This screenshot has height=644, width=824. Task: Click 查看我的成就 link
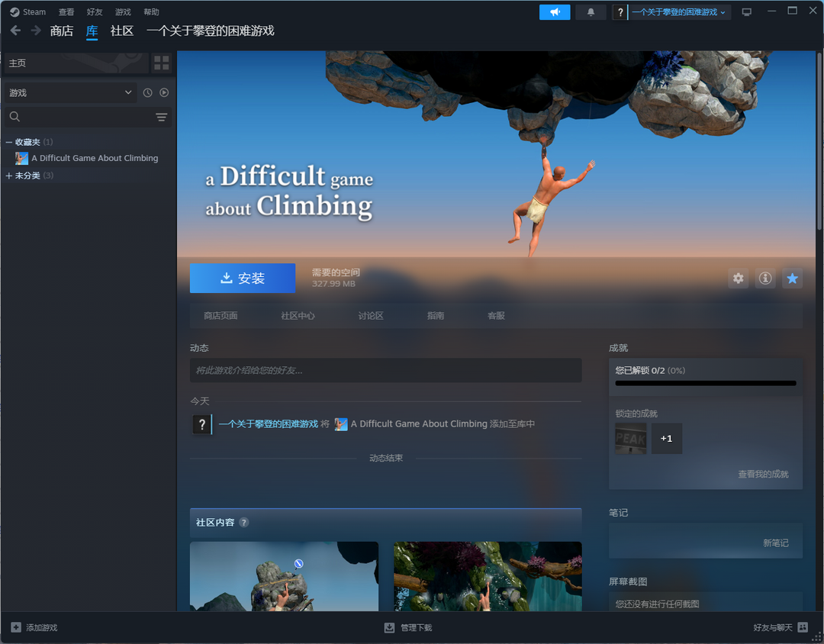[x=763, y=474]
